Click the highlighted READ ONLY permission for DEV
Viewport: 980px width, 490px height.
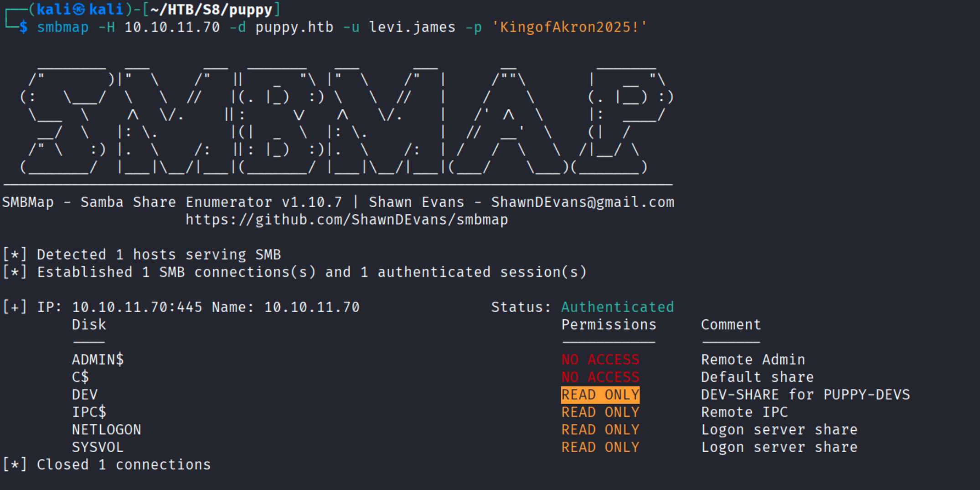[600, 395]
